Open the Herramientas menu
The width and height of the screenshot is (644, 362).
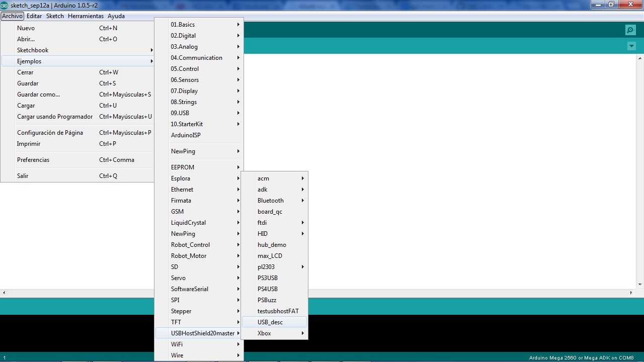click(x=86, y=16)
